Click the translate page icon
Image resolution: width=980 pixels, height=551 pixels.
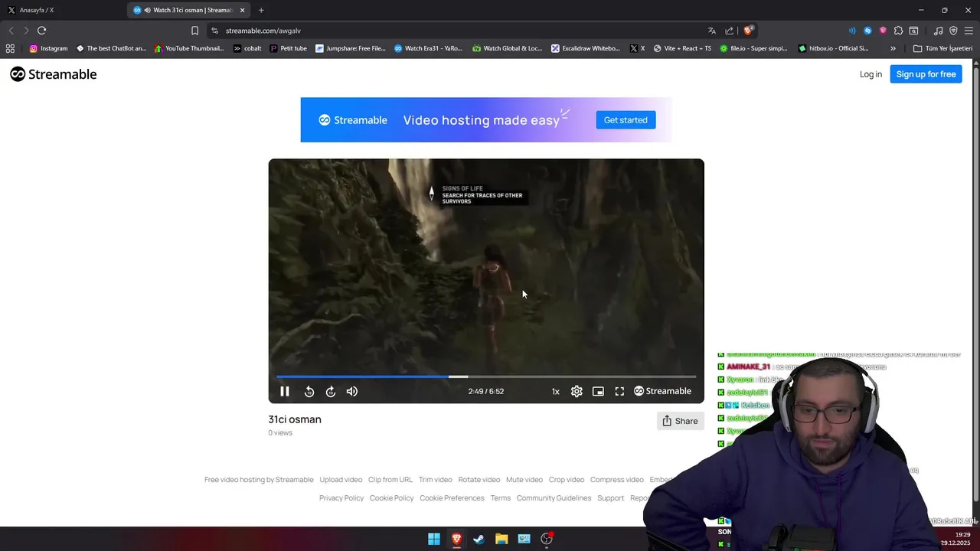coord(712,31)
